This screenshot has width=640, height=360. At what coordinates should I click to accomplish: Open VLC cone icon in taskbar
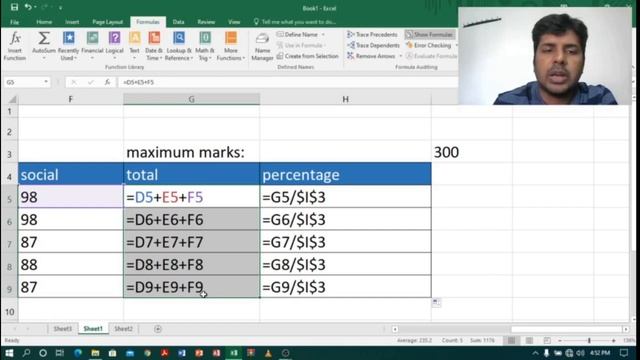click(268, 353)
